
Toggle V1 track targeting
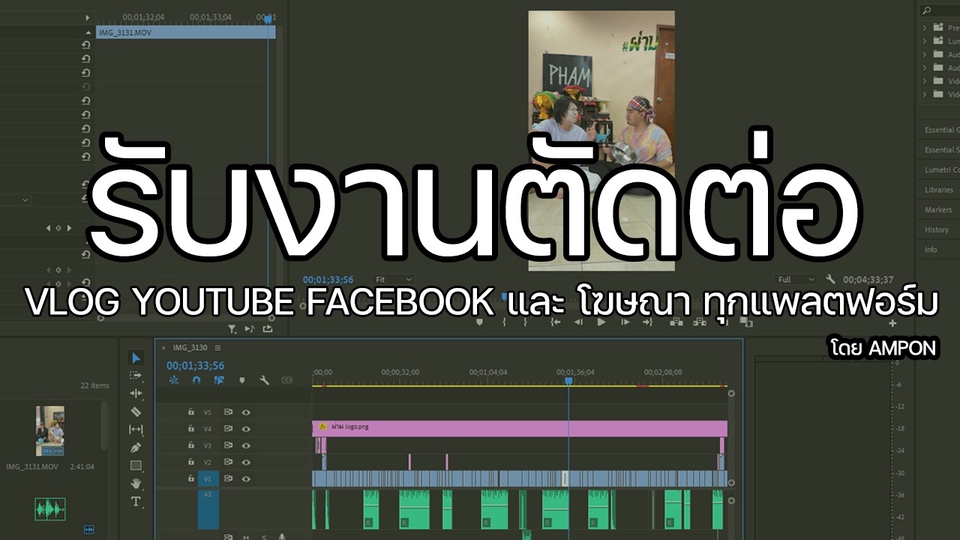pyautogui.click(x=208, y=479)
